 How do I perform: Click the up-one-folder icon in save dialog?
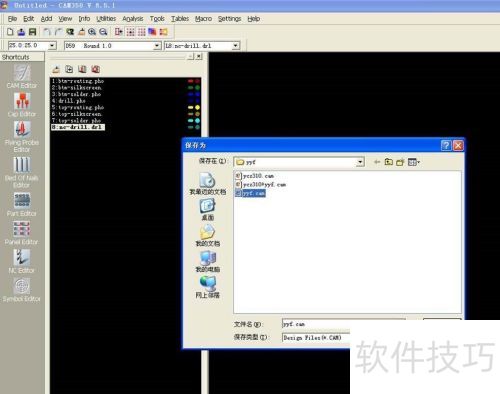388,162
